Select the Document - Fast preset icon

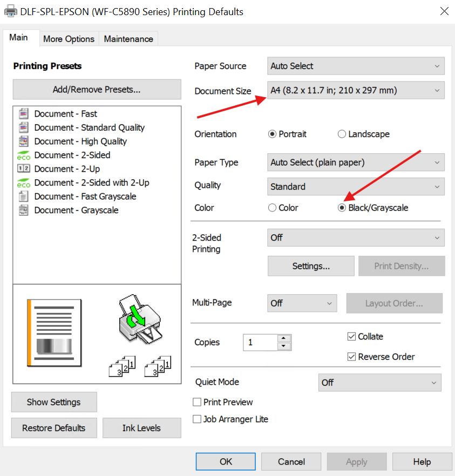point(23,114)
